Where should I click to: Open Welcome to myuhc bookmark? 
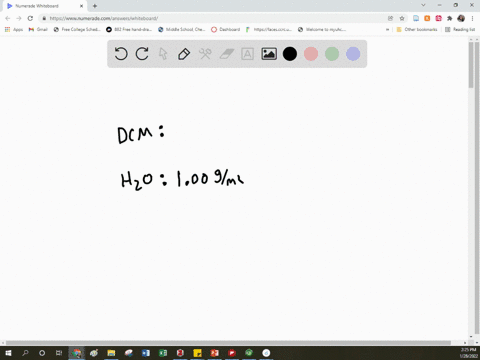click(x=322, y=29)
